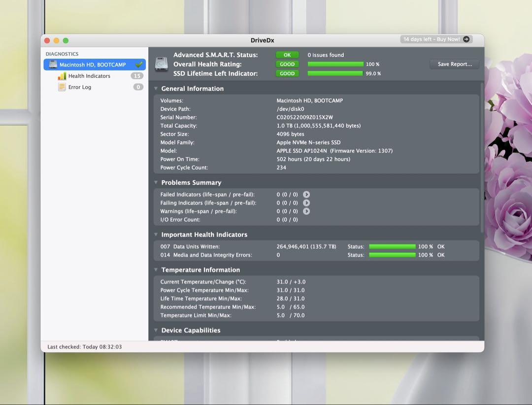This screenshot has width=532, height=405.
Task: Click the '0 issues found' text
Action: pos(326,55)
